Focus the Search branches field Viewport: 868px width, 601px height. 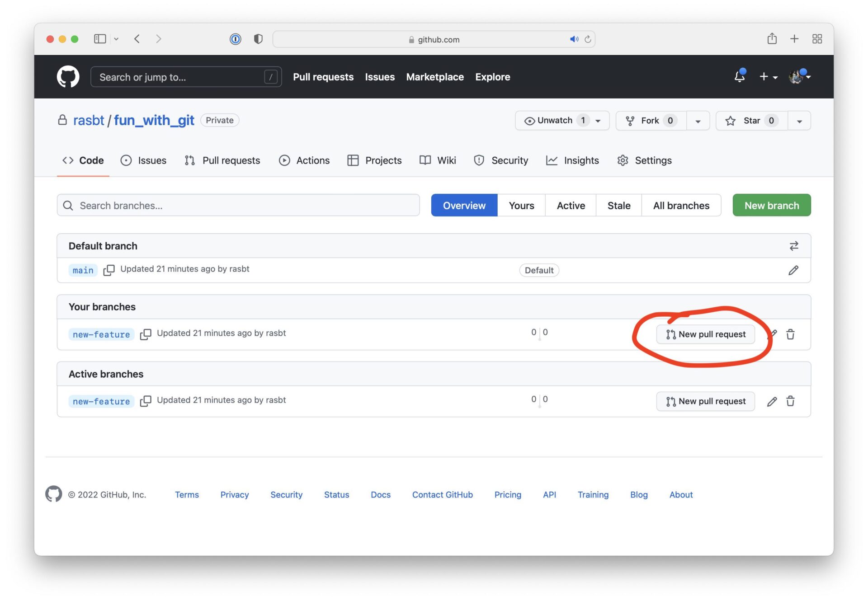click(238, 206)
